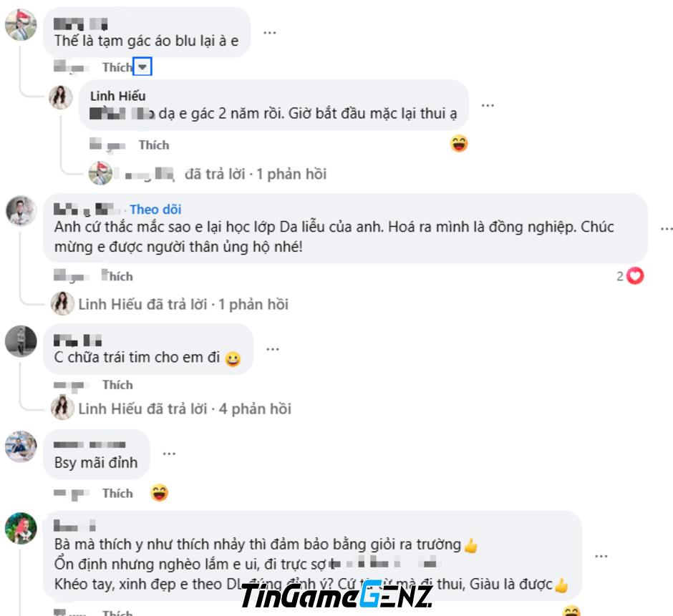The height and width of the screenshot is (616, 673).
Task: Open three-dot menu for 'chữa trái tim' comment
Action: 273,349
